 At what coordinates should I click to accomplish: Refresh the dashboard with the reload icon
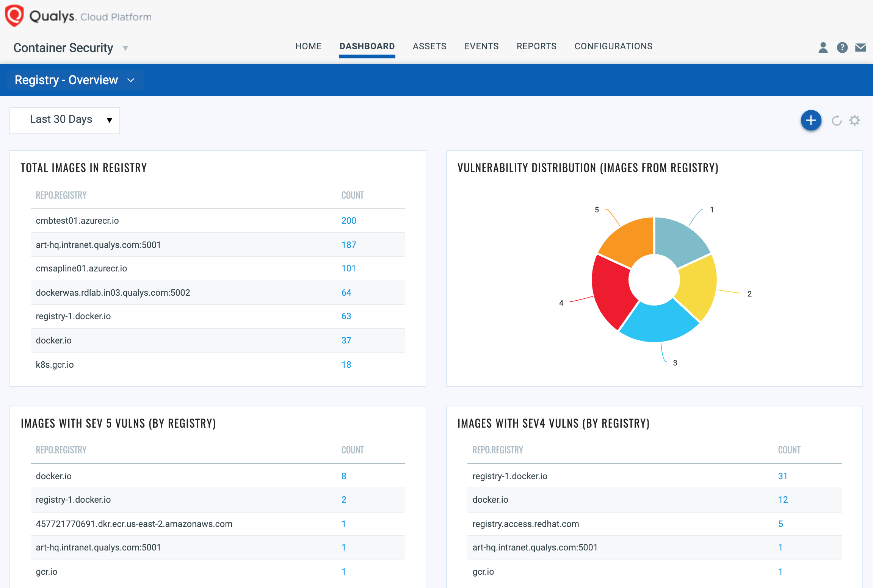pos(837,121)
